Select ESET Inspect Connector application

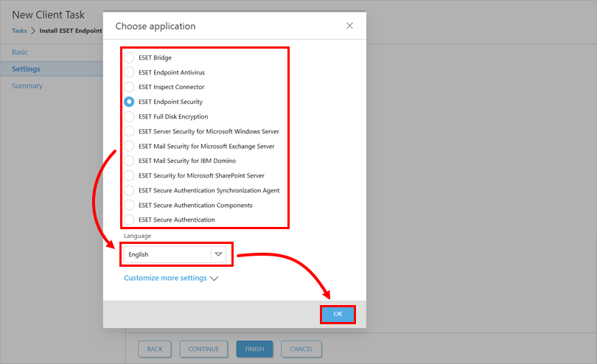pyautogui.click(x=130, y=87)
